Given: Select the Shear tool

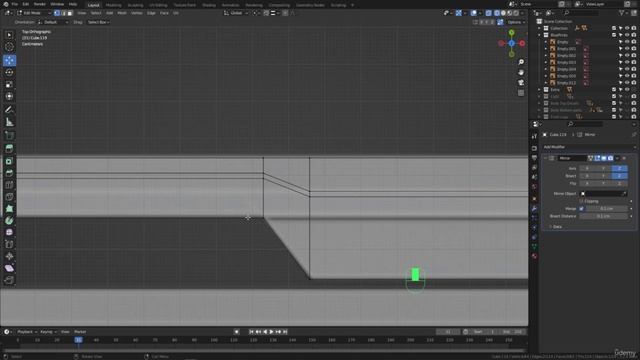Looking at the screenshot, I should pos(9,268).
